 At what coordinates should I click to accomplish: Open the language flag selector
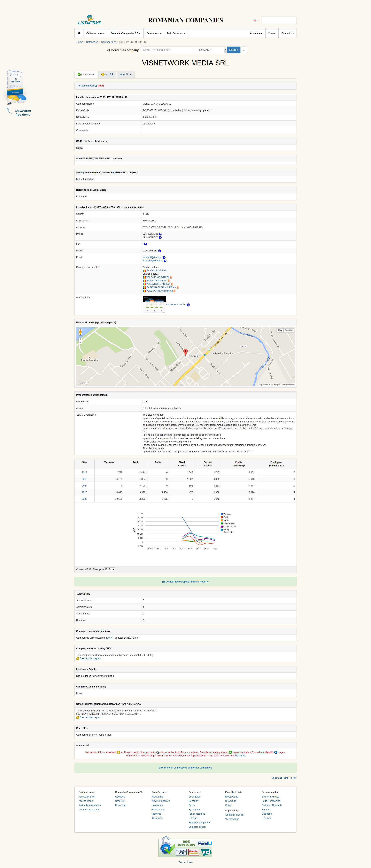pos(255,20)
